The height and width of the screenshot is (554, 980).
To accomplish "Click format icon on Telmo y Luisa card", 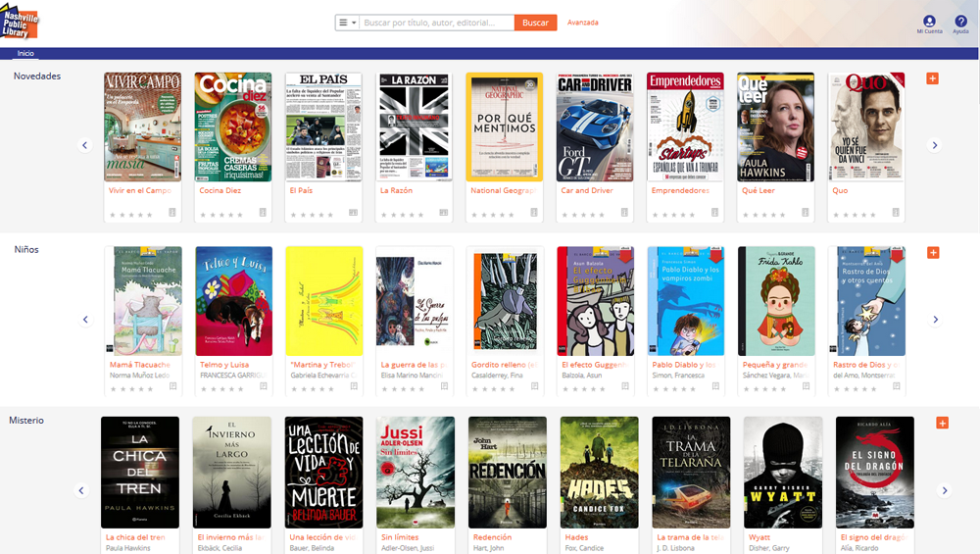I will (x=263, y=386).
